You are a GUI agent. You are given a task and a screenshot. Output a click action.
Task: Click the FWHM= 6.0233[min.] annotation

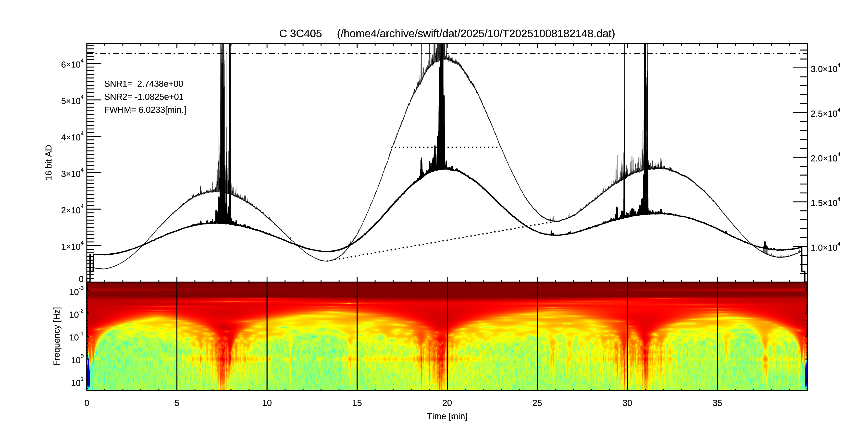click(145, 110)
